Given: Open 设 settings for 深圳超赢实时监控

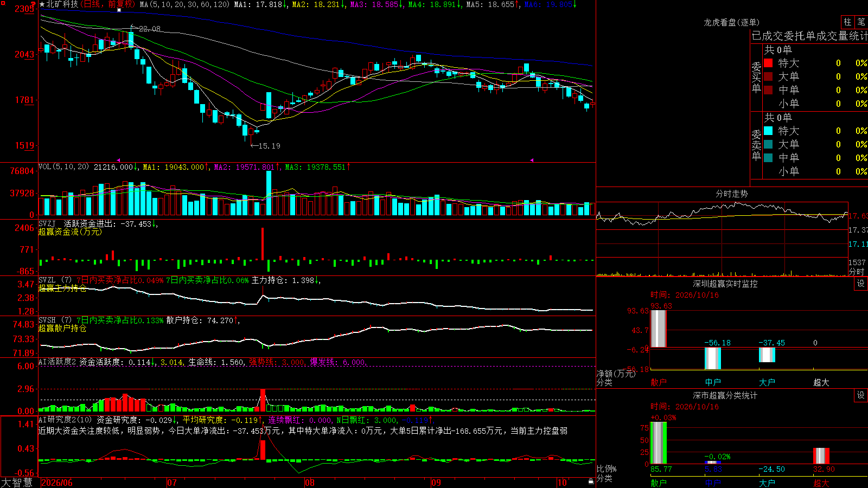Looking at the screenshot, I should click(861, 284).
